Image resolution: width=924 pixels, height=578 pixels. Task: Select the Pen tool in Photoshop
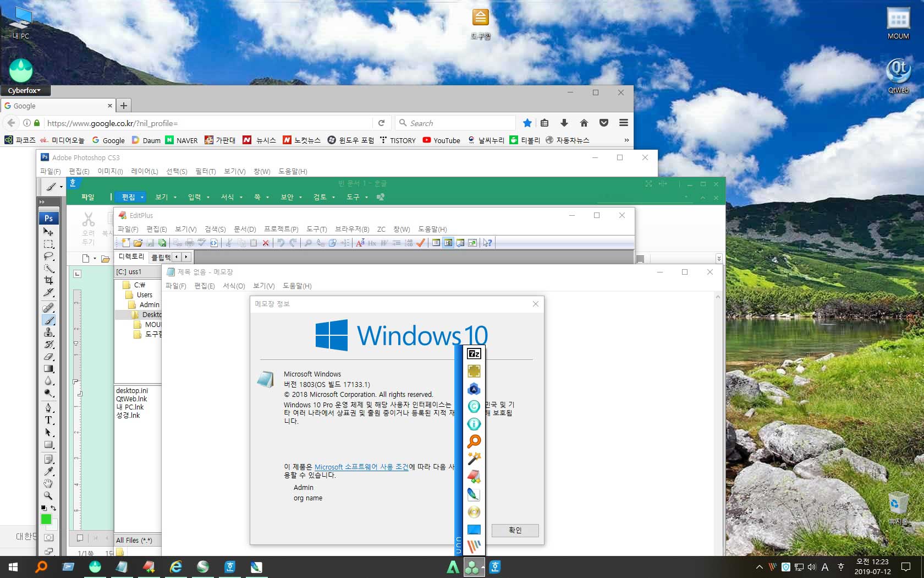click(x=48, y=408)
